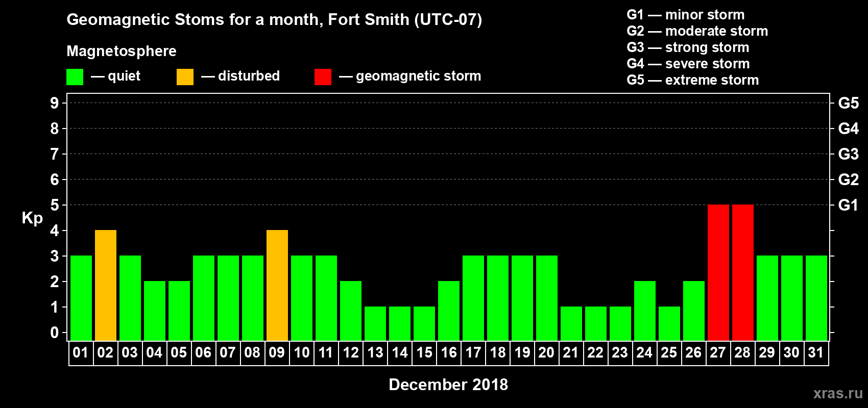Click the 'December 2018' axis title
868x408 pixels.
tap(448, 385)
